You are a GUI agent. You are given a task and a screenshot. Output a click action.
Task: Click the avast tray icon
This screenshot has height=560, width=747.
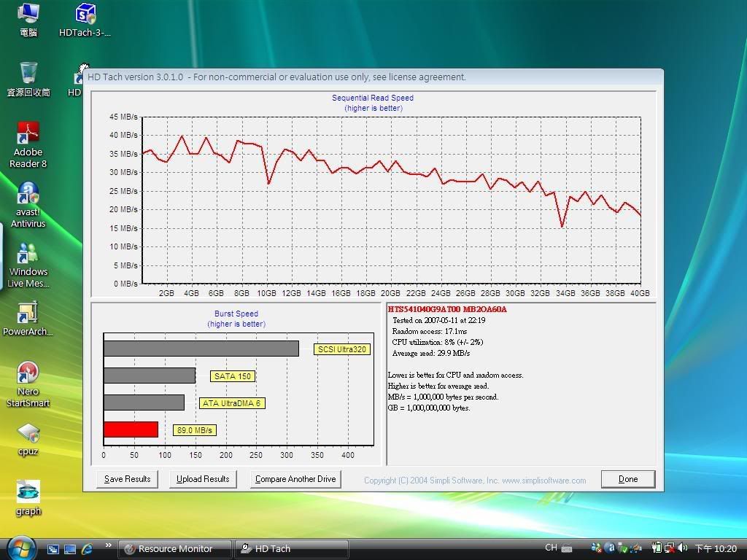[610, 548]
